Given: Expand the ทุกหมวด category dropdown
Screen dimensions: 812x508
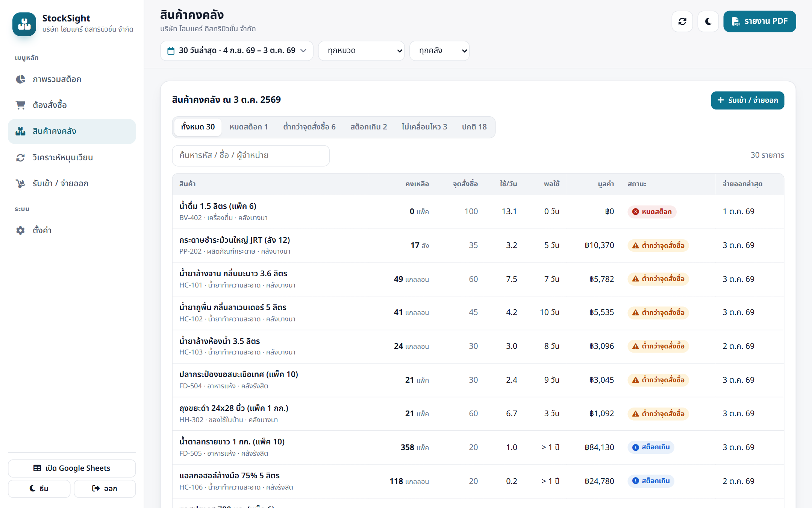Looking at the screenshot, I should pyautogui.click(x=361, y=51).
